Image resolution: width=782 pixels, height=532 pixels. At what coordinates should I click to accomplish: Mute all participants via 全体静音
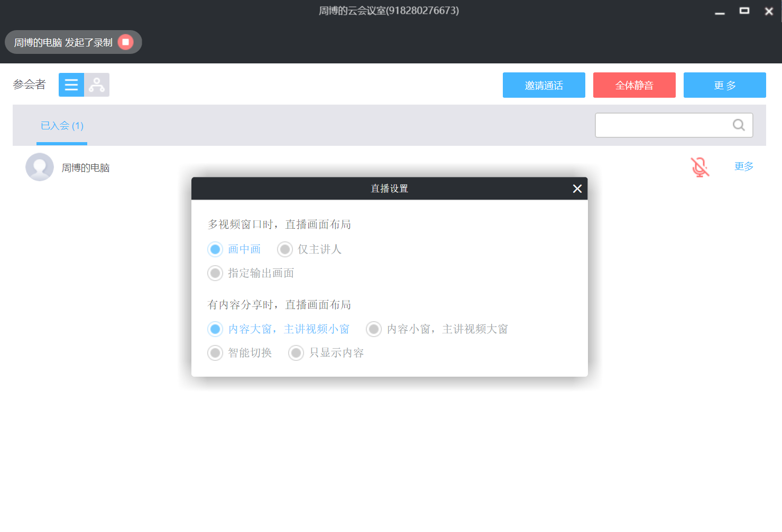[634, 85]
